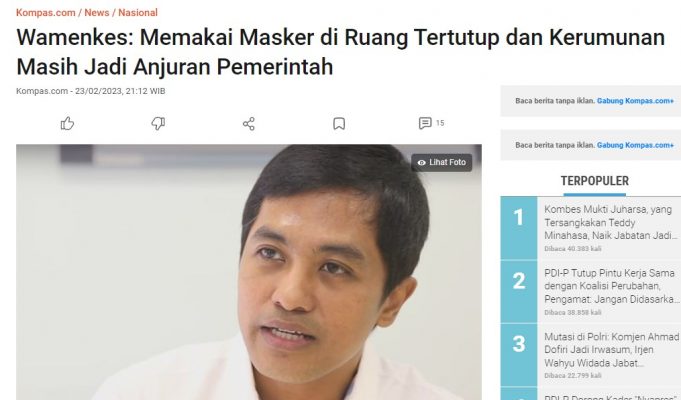Bookmark the article with the bookmark icon
This screenshot has height=400, width=681.
(339, 124)
